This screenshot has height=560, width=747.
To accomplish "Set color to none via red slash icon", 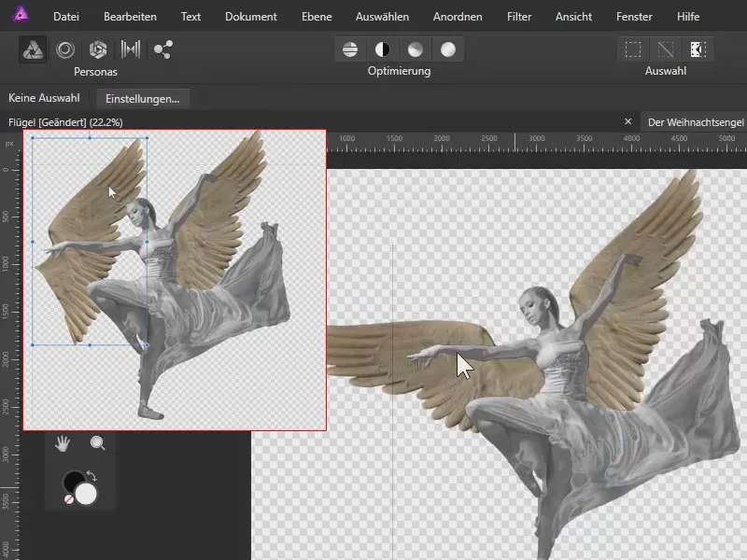I will pos(68,499).
